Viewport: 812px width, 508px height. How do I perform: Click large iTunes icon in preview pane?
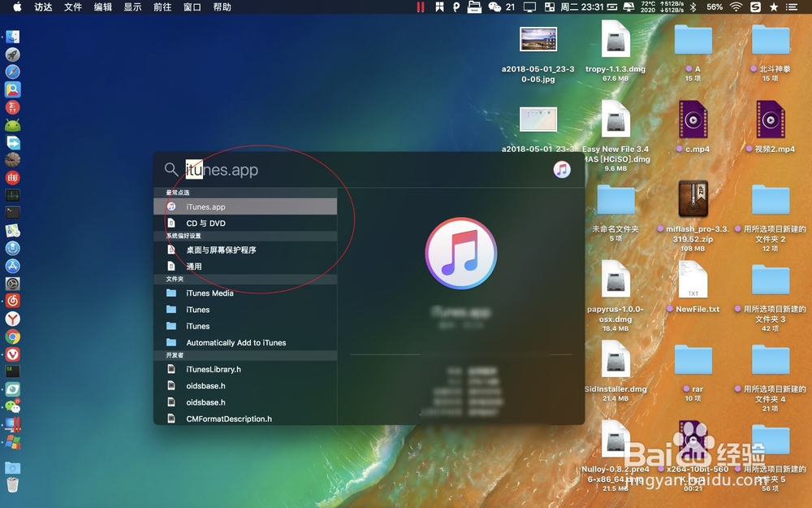(461, 254)
